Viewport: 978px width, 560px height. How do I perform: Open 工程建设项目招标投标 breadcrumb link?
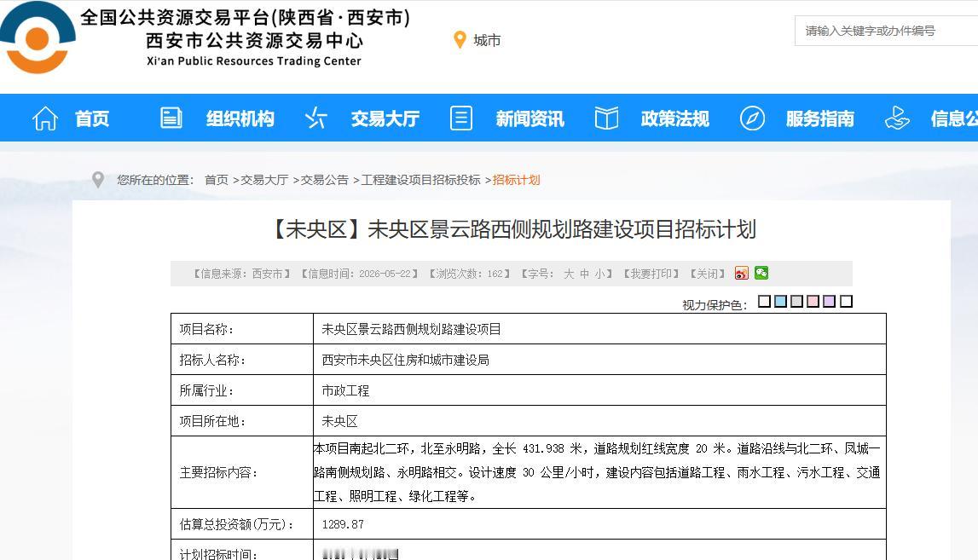[x=421, y=180]
